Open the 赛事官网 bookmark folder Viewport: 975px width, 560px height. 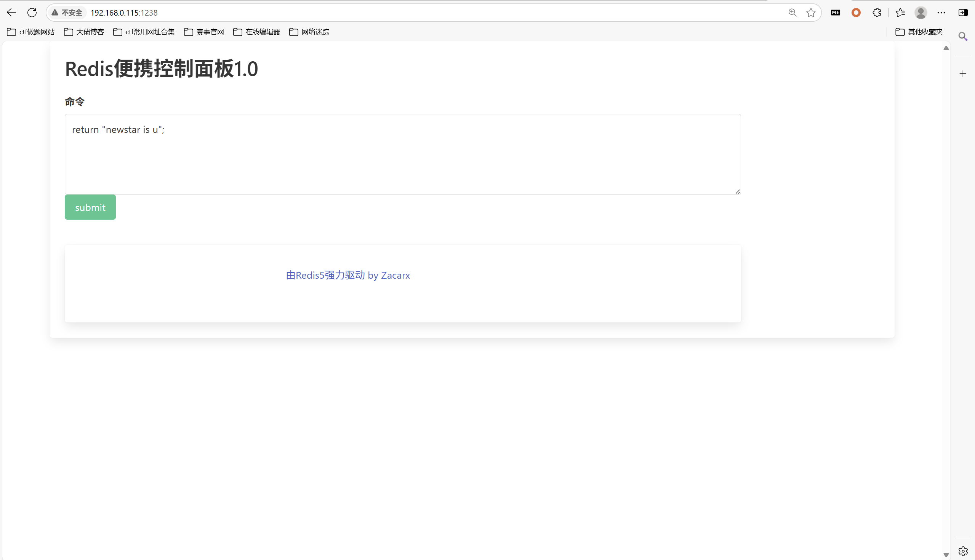click(204, 32)
